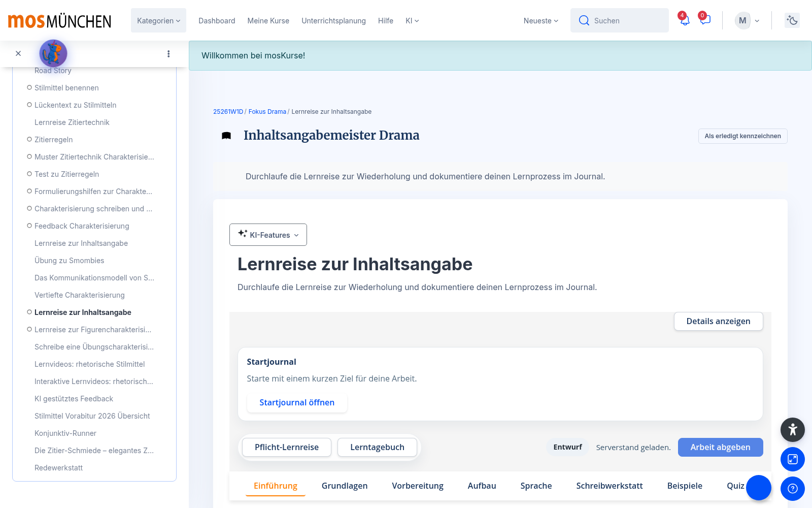Click the mosMÜNCHEN logo
812x508 pixels.
point(59,21)
